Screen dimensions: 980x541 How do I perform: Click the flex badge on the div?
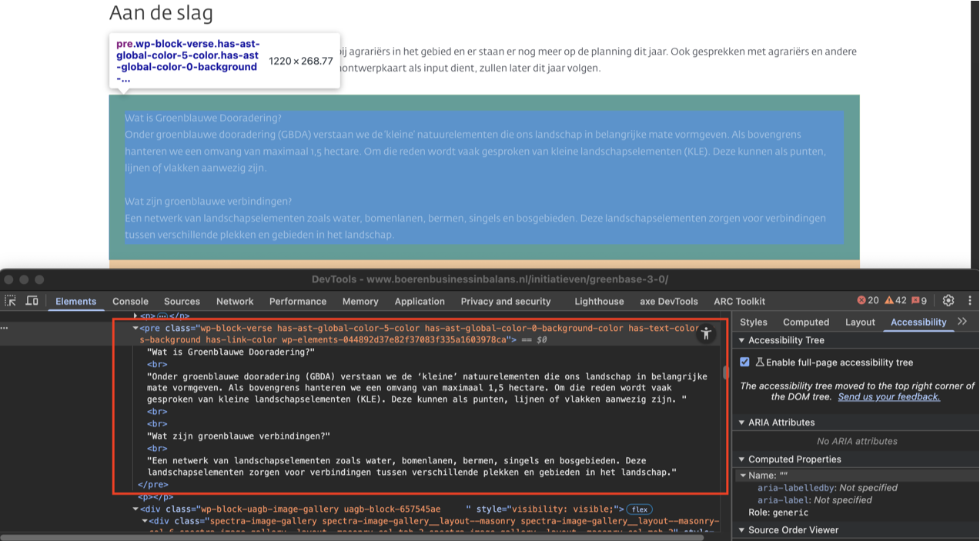(638, 509)
